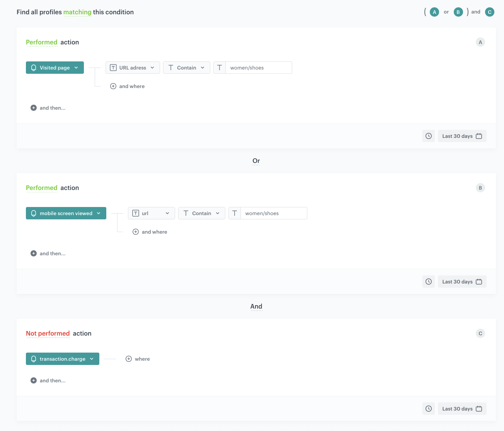Click the bell icon on mobile screen viewed
The width and height of the screenshot is (504, 431).
pos(33,213)
